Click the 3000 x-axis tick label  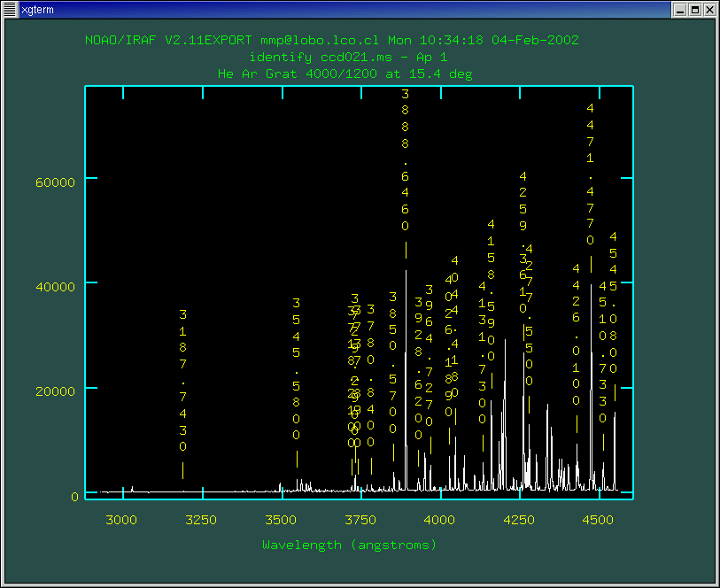point(121,520)
